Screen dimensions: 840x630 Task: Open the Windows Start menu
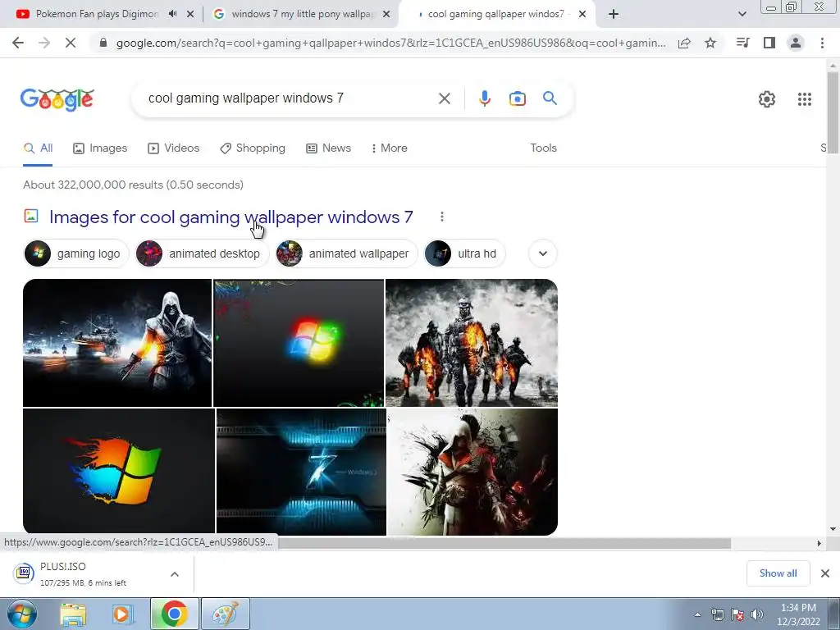[x=22, y=614]
